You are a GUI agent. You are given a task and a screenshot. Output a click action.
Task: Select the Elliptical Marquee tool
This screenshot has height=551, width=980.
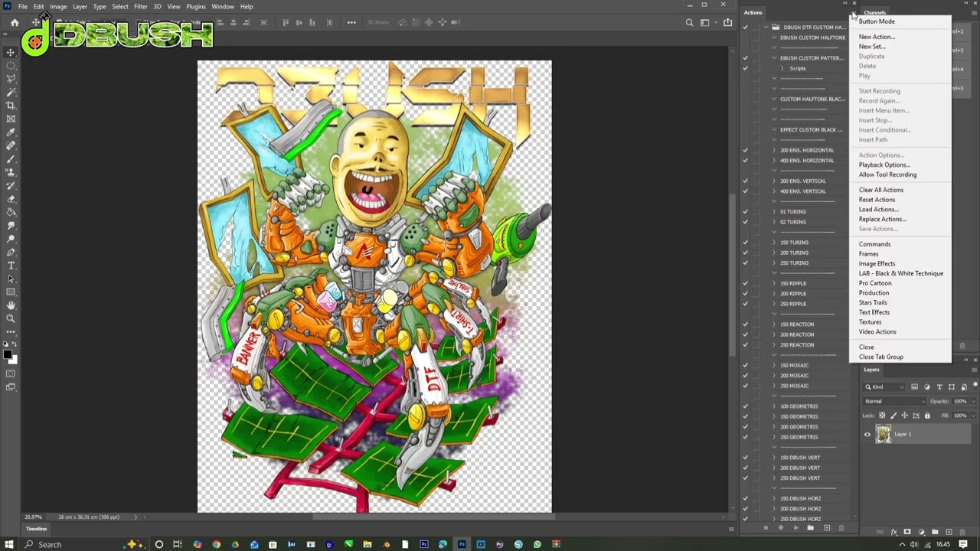11,66
